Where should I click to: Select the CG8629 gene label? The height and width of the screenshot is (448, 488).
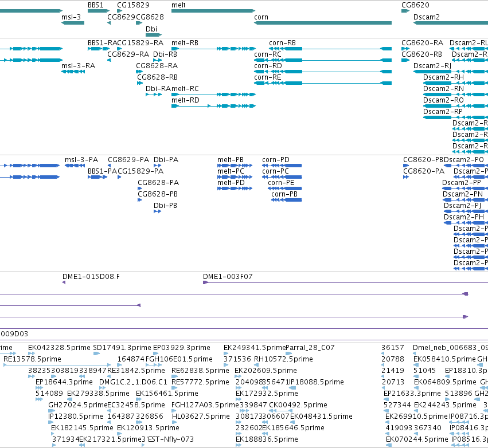pos(122,17)
